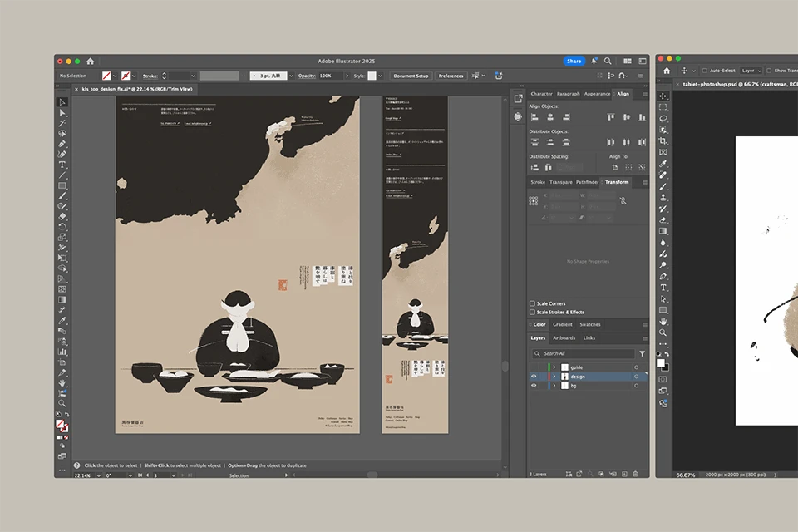The height and width of the screenshot is (532, 798).
Task: Open the fill color dropdown arrow
Action: 115,76
